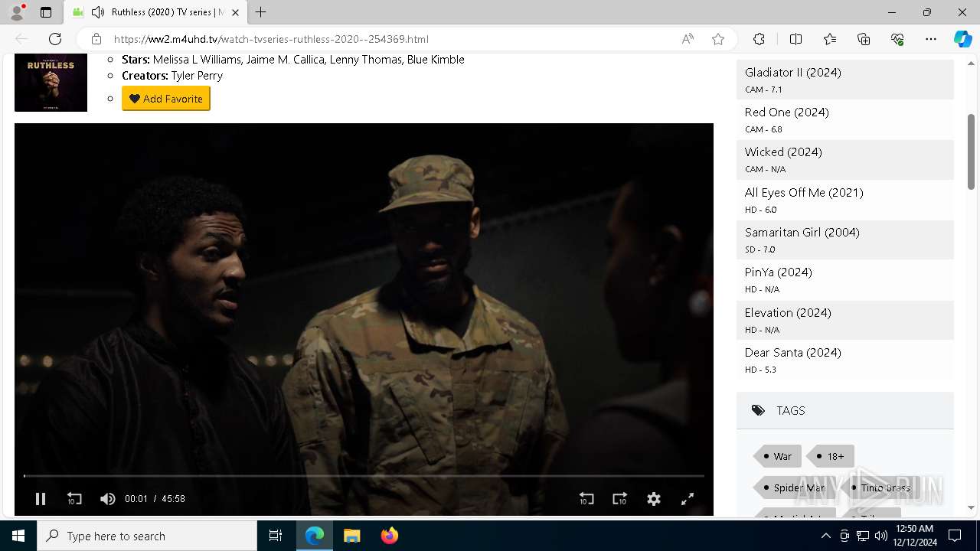Mute the video player volume

(x=108, y=499)
